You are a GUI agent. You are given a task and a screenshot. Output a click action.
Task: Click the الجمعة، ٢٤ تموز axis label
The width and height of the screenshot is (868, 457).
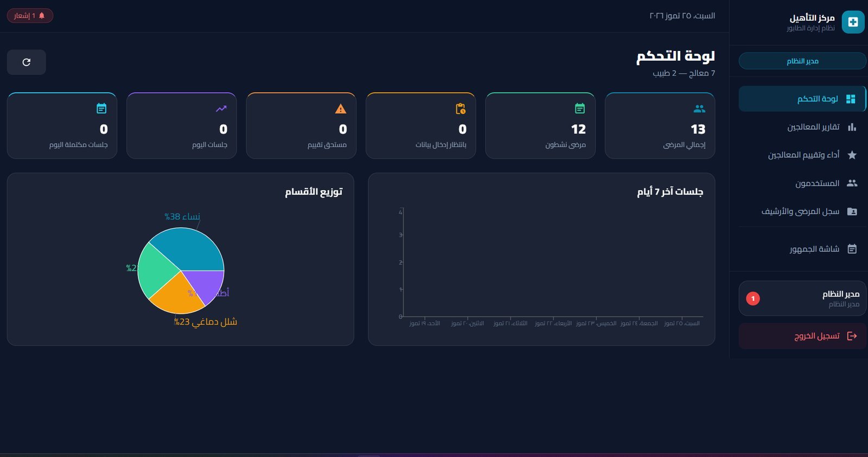639,324
